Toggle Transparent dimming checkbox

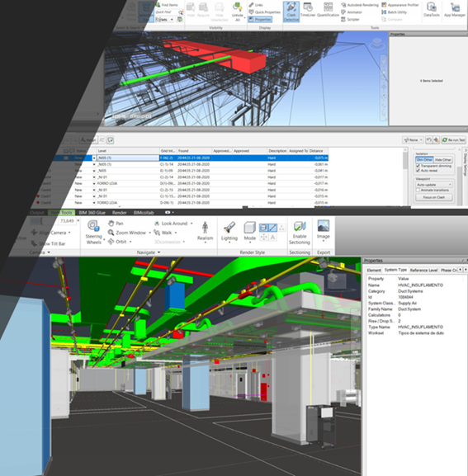(418, 166)
